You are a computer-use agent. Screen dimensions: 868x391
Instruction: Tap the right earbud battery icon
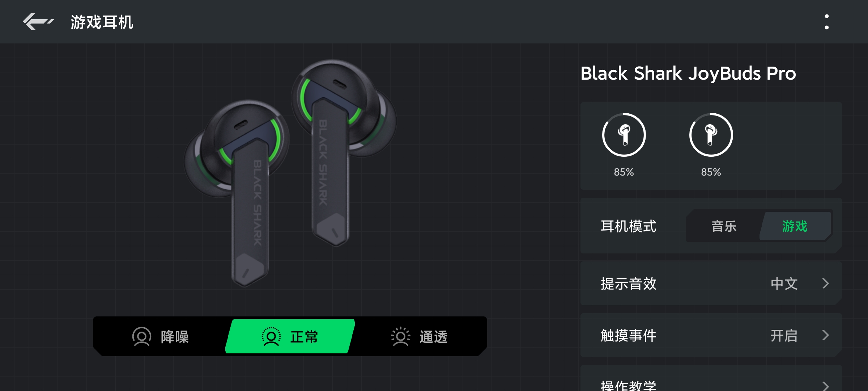point(711,135)
